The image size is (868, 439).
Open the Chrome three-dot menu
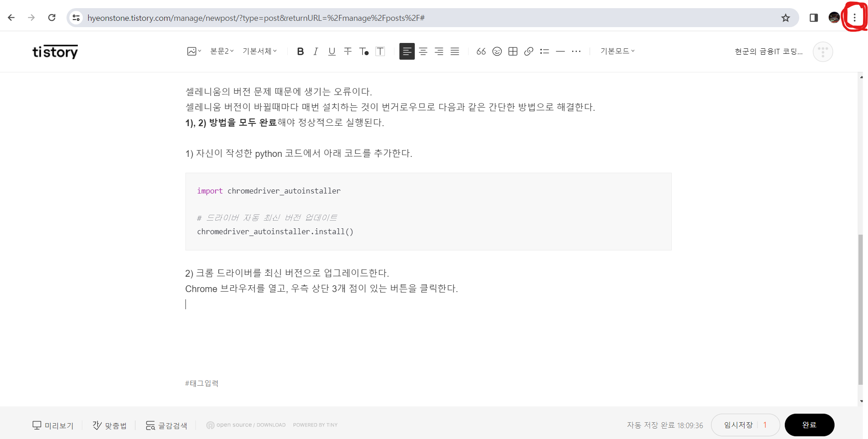point(854,18)
